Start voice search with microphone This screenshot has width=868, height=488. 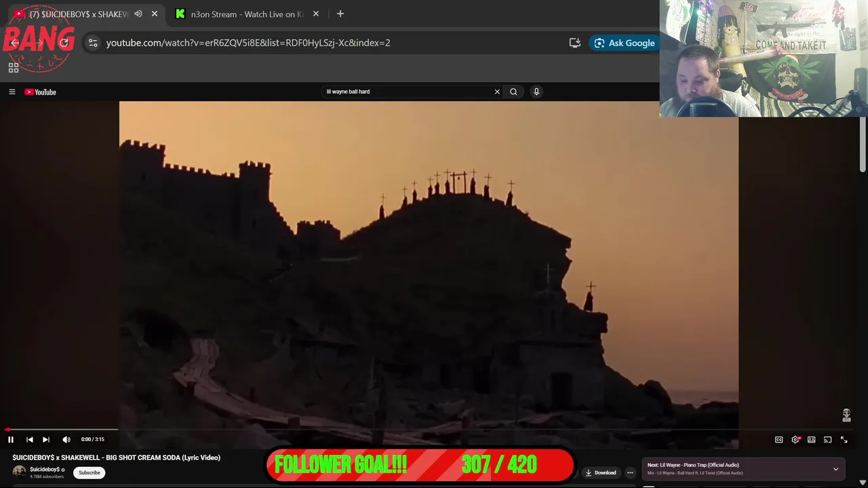coord(536,91)
